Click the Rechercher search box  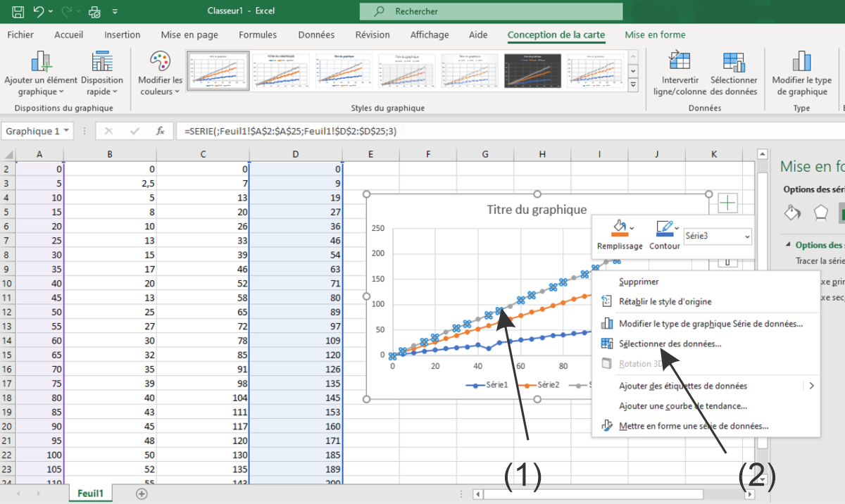point(491,11)
